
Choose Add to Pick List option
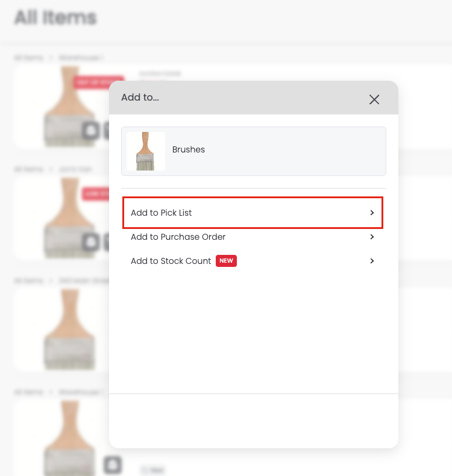pyautogui.click(x=162, y=213)
